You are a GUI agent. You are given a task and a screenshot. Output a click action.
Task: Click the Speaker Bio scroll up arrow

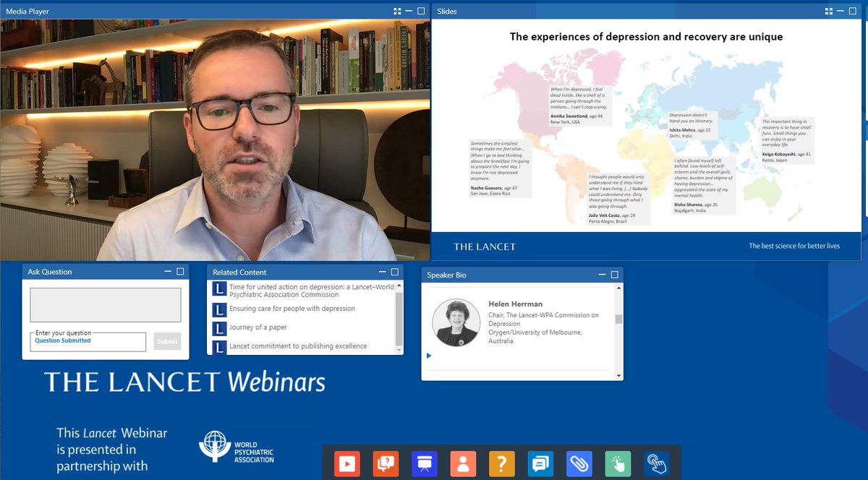618,288
